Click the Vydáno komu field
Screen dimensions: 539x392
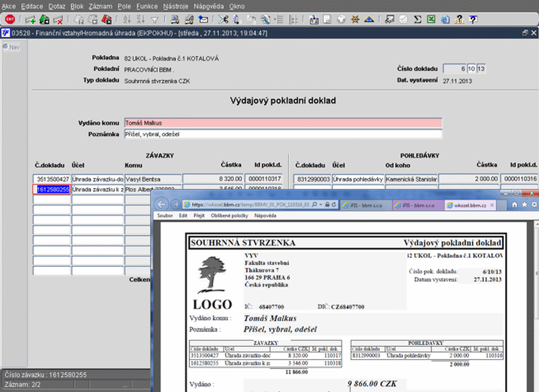point(282,123)
